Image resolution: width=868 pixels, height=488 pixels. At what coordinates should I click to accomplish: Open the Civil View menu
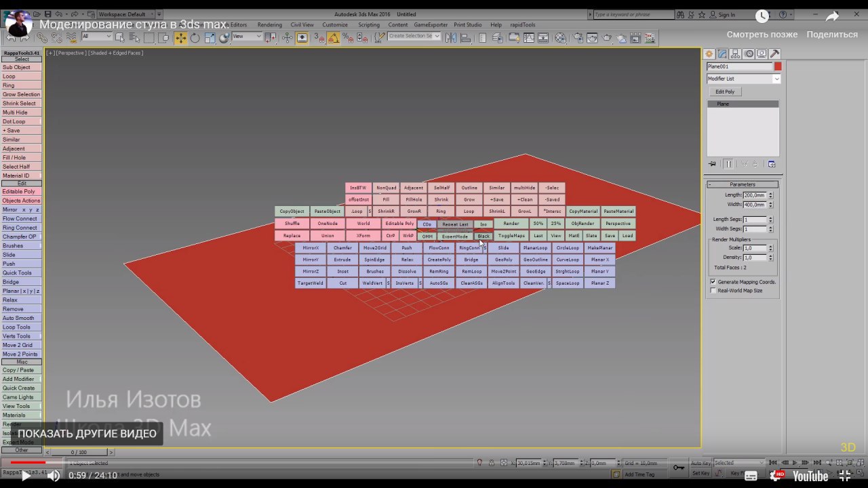302,25
